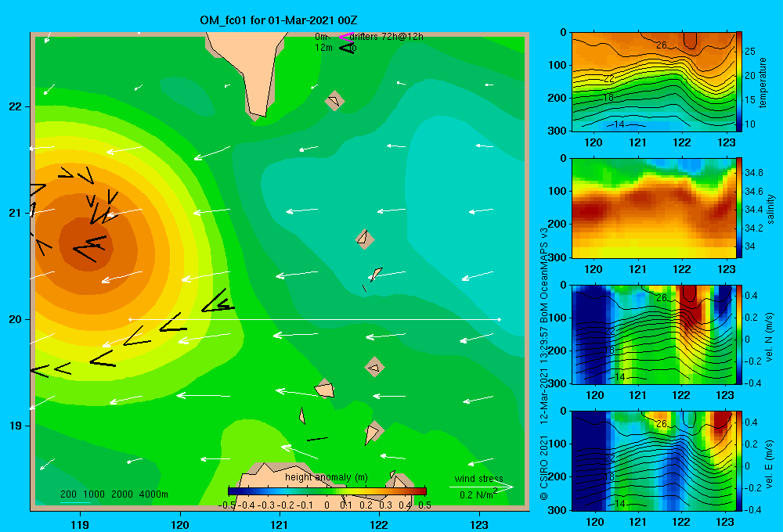This screenshot has height=532, width=783.
Task: Click the salinity color bar
Action: click(x=739, y=208)
